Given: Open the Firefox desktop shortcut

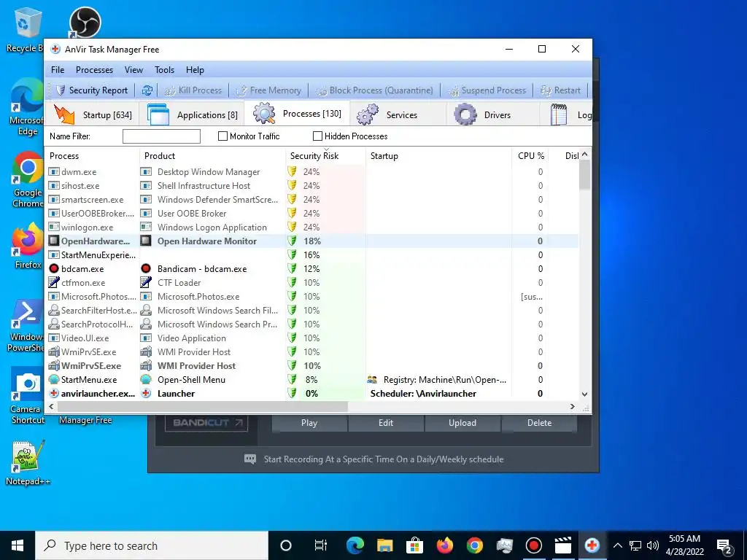Looking at the screenshot, I should pyautogui.click(x=28, y=246).
